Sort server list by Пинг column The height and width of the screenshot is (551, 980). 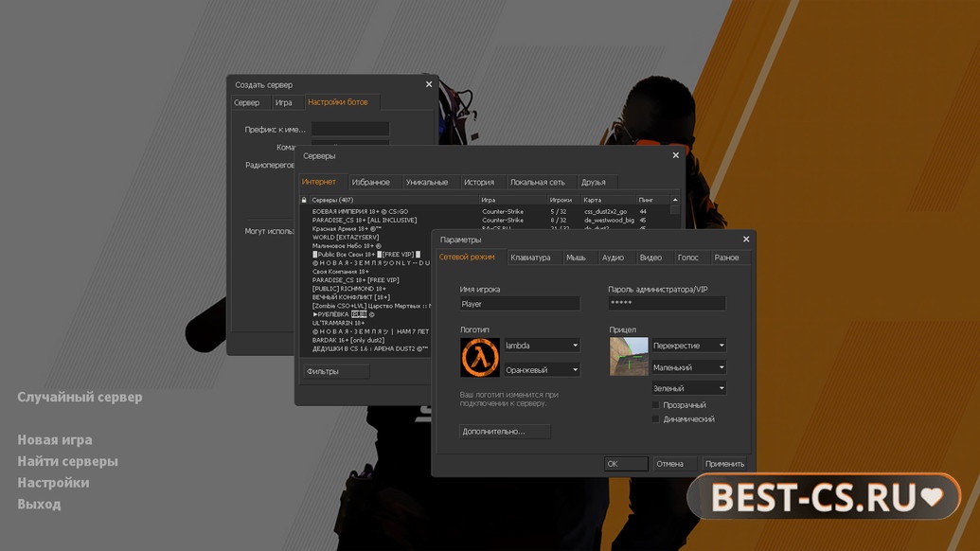point(652,200)
